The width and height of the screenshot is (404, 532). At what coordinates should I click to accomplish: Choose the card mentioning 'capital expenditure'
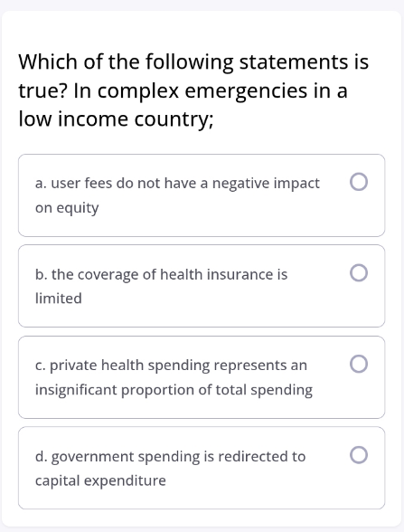click(202, 468)
